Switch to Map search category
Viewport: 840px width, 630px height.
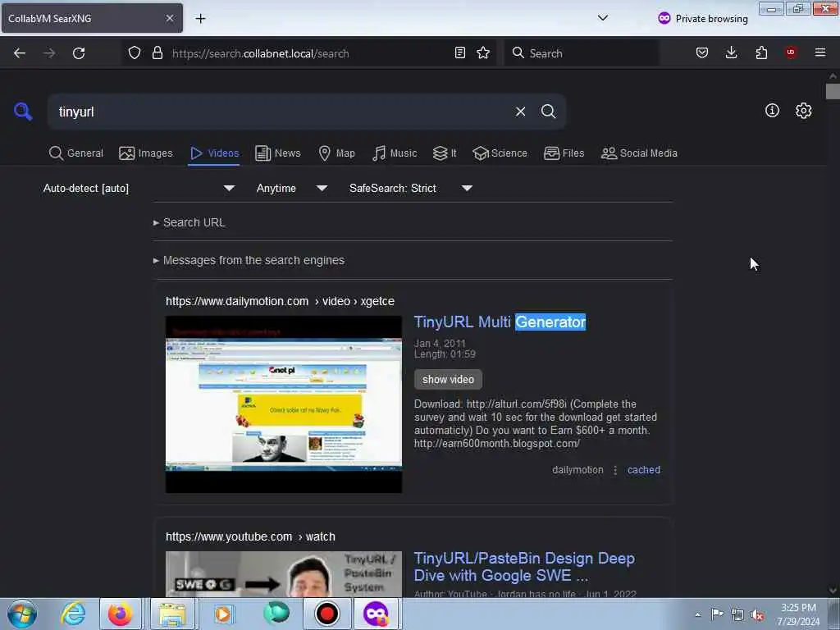[337, 153]
